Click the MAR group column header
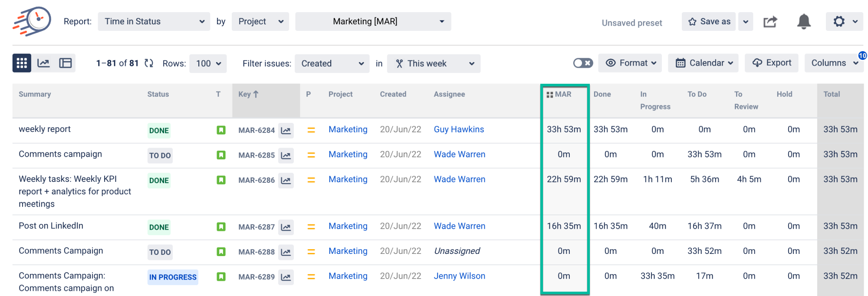Screen dimensions: 868x296 click(x=559, y=94)
